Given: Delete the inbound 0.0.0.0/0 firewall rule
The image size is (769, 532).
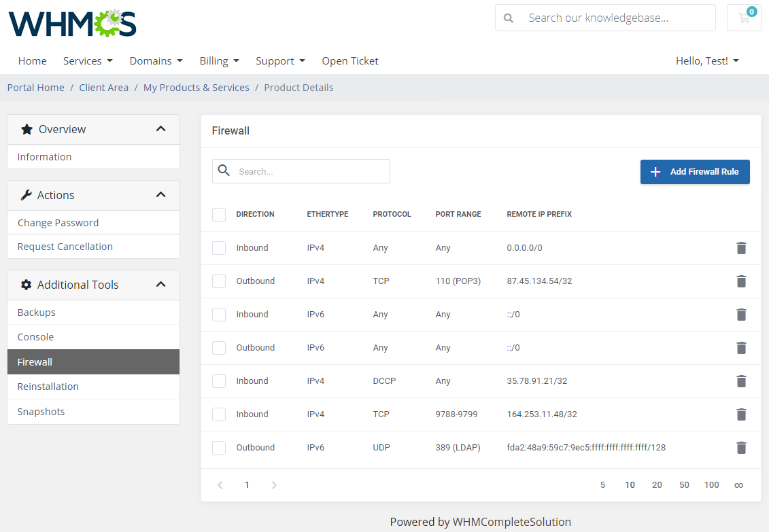Looking at the screenshot, I should click(741, 247).
